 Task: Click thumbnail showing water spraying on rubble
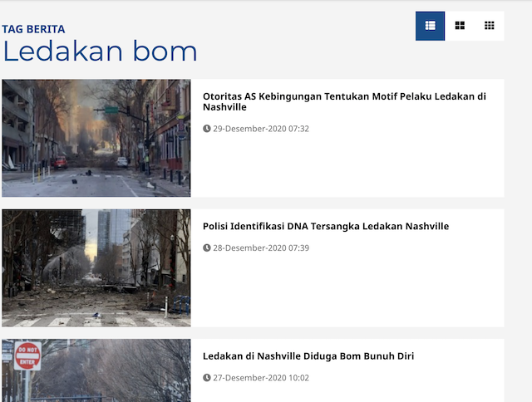(96, 267)
